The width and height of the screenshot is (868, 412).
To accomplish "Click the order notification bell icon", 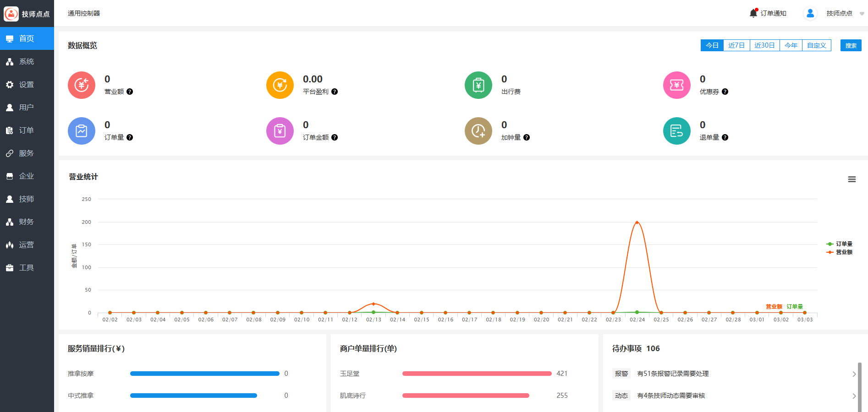I will click(x=753, y=13).
